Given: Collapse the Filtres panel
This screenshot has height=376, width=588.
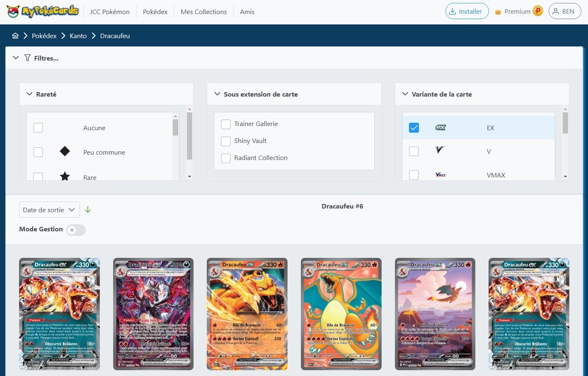Looking at the screenshot, I should [16, 58].
